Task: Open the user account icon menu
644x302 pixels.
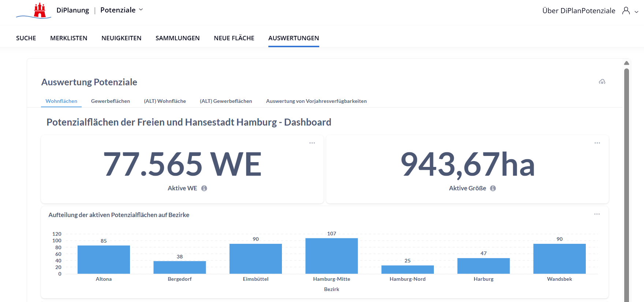Action: point(626,11)
